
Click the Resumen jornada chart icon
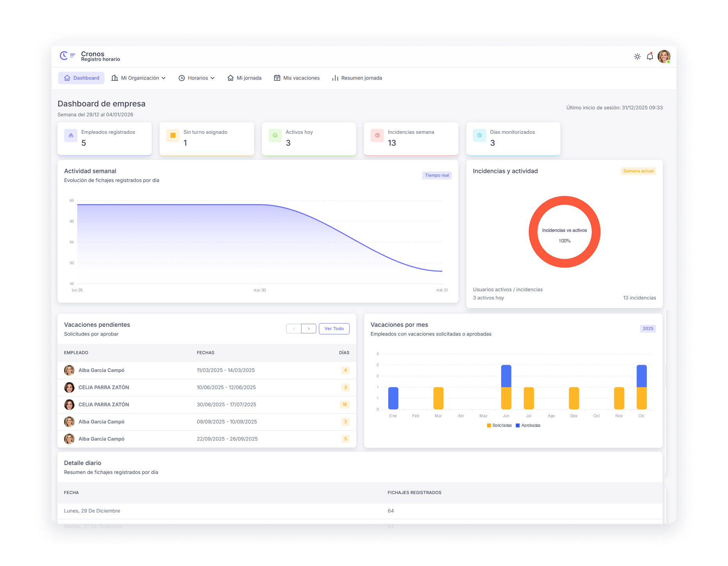pyautogui.click(x=335, y=78)
